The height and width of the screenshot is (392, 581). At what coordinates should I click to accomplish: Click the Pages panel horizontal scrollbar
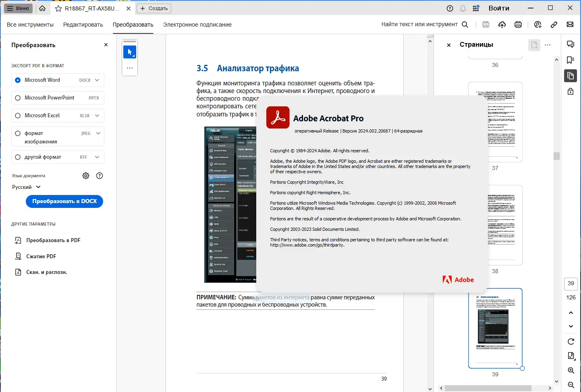[x=488, y=388]
